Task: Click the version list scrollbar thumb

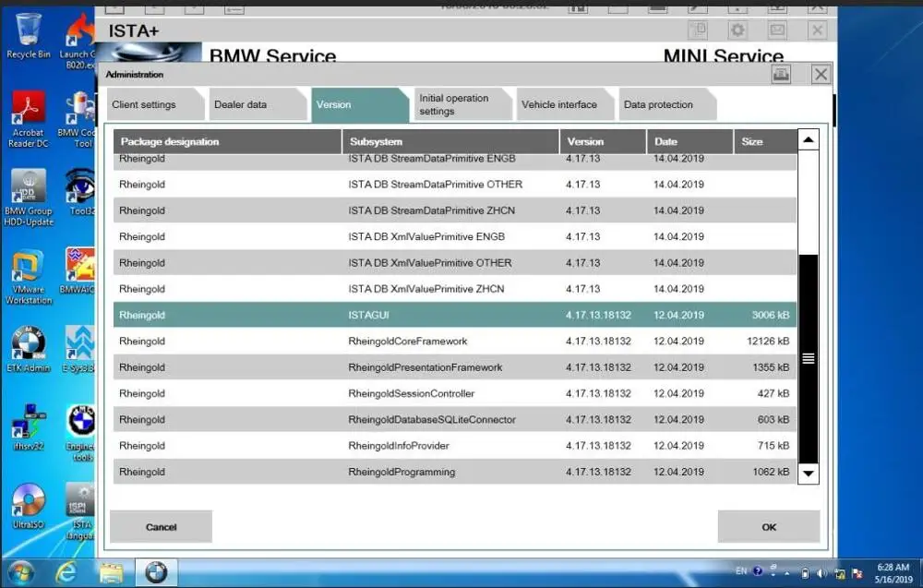Action: click(x=809, y=358)
